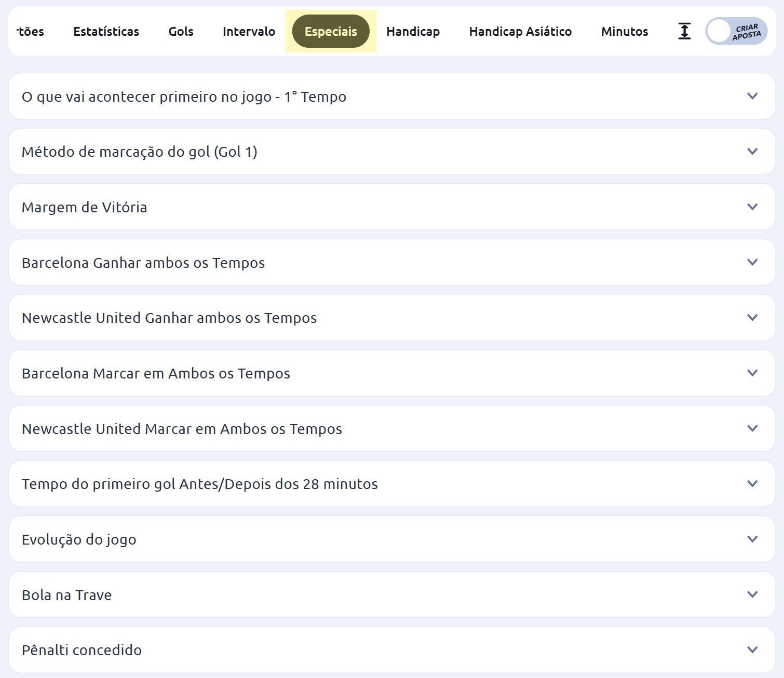Open the partially hidden Cartões tab
The width and height of the screenshot is (784, 678).
[30, 32]
